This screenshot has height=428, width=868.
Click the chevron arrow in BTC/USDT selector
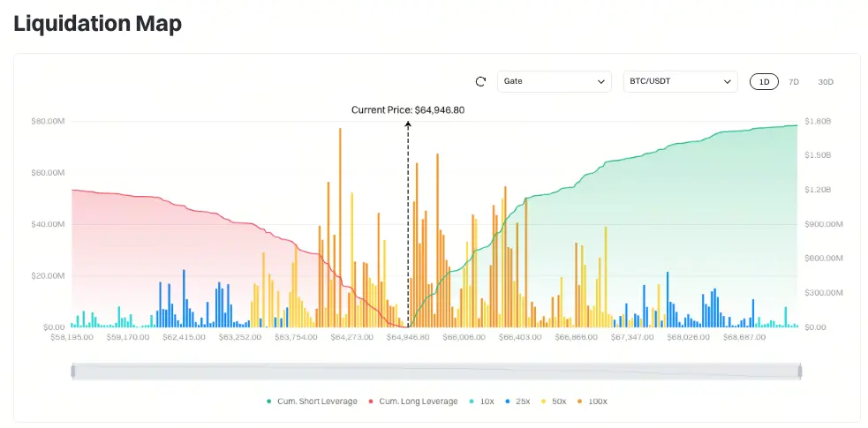click(727, 82)
